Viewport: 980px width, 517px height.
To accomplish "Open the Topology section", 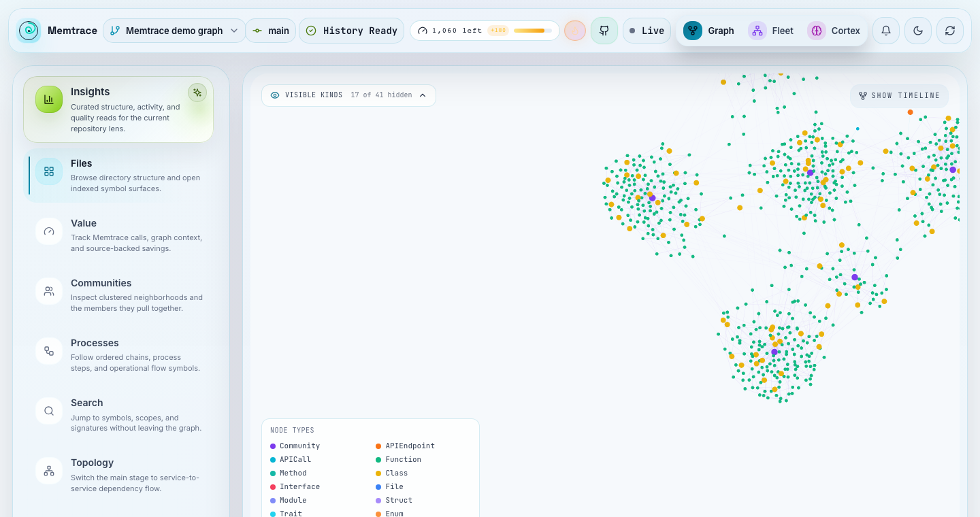I will coord(118,475).
